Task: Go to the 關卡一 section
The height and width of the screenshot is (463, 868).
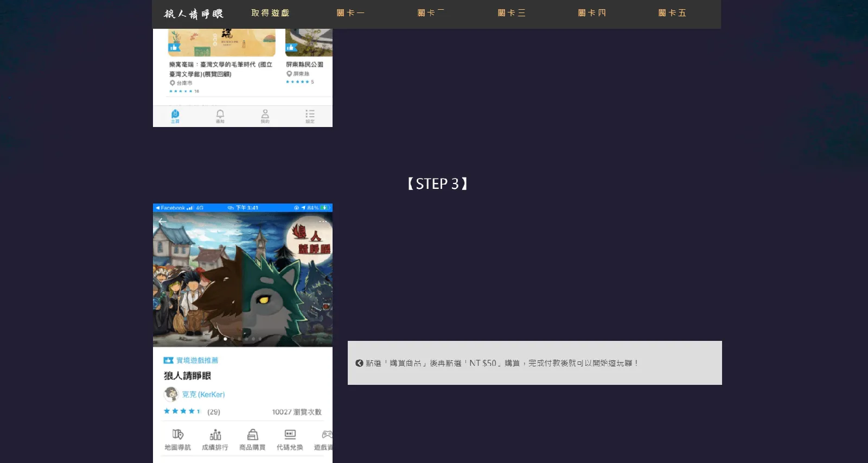Action: point(350,13)
